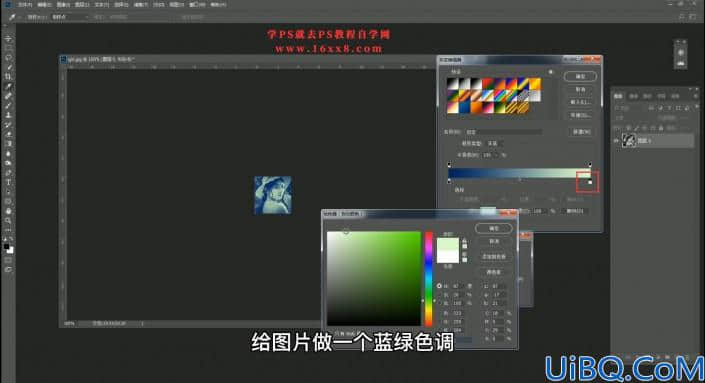Screen dimensions: 705x383
Task: Select the Lasso tool
Action: [x=8, y=58]
